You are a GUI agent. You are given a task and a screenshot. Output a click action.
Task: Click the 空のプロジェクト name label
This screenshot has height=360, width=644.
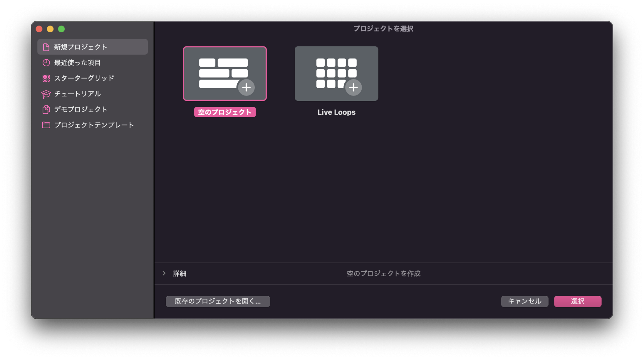coord(225,112)
